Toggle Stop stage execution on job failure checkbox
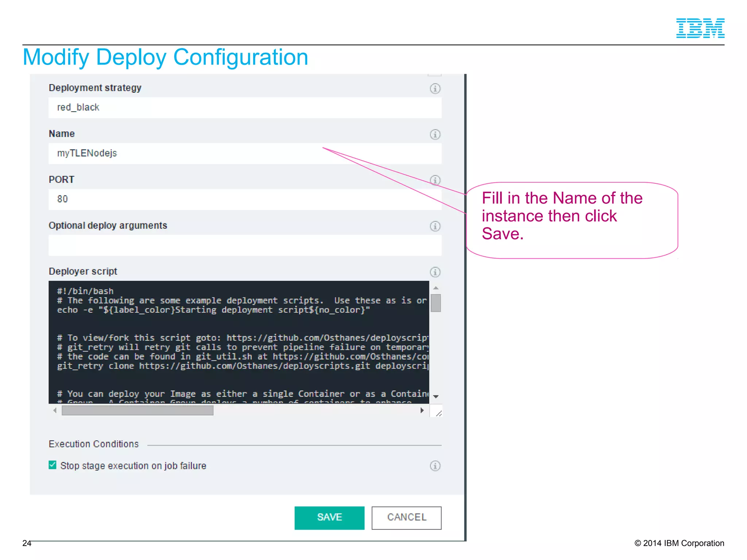 click(53, 465)
